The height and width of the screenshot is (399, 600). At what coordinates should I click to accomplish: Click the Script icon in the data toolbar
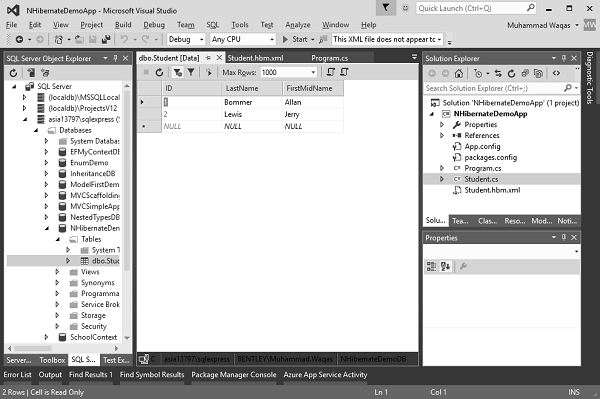pyautogui.click(x=331, y=72)
